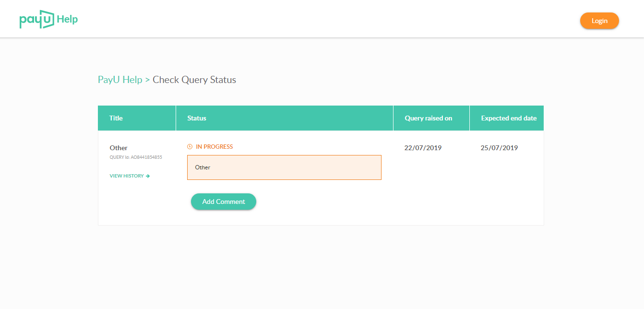Click the clock icon beside In Progress
The width and height of the screenshot is (644, 309).
pyautogui.click(x=190, y=147)
